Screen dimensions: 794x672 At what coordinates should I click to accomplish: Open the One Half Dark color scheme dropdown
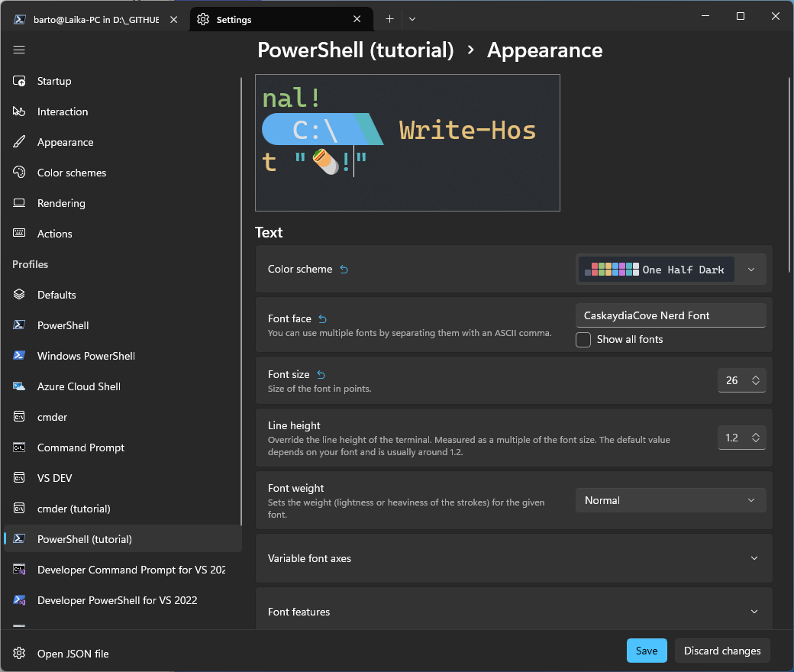pyautogui.click(x=670, y=270)
